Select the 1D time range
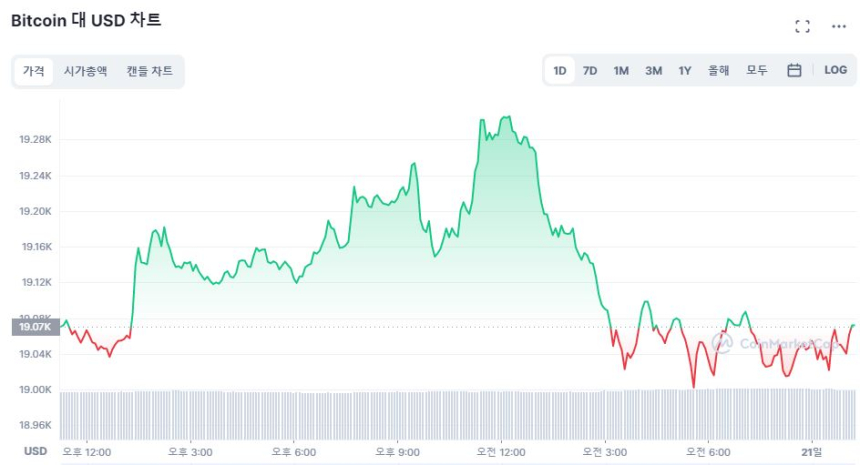This screenshot has width=860, height=465. click(560, 70)
